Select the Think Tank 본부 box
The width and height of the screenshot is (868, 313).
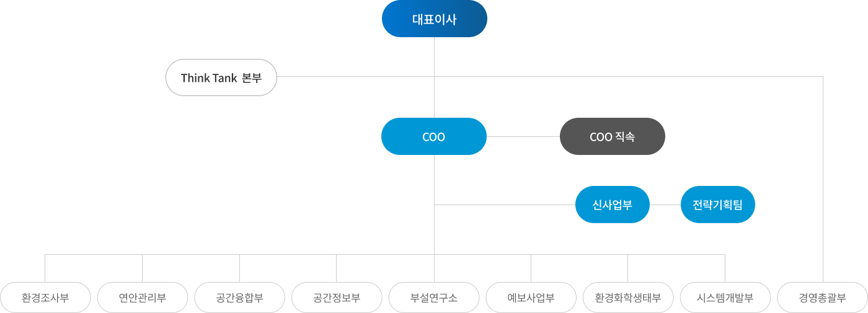(221, 77)
